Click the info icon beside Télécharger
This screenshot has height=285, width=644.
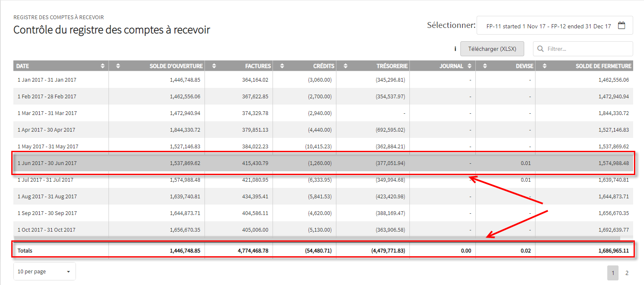pyautogui.click(x=455, y=49)
